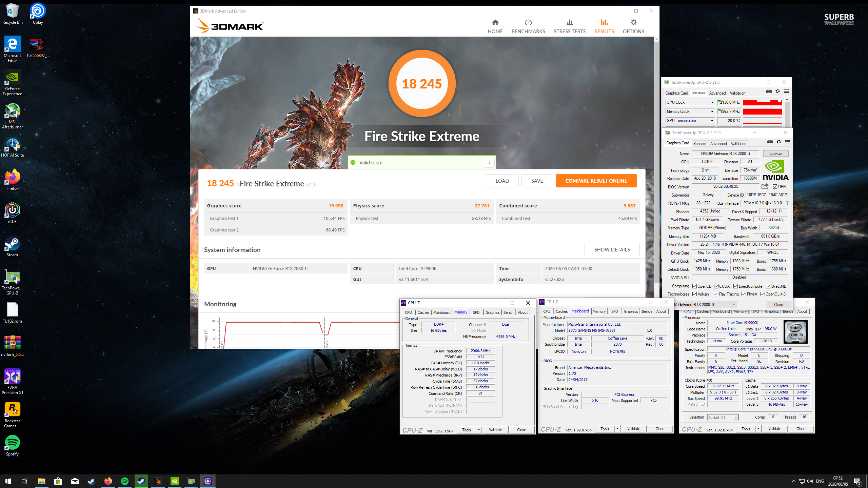Image resolution: width=868 pixels, height=488 pixels.
Task: Open the TechPowerUp GPU-Z desktop shortcut
Action: pos(12,283)
